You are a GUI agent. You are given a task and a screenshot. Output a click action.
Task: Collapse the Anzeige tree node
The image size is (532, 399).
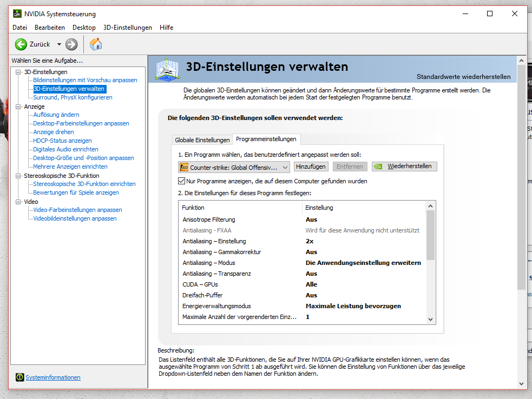click(x=18, y=107)
